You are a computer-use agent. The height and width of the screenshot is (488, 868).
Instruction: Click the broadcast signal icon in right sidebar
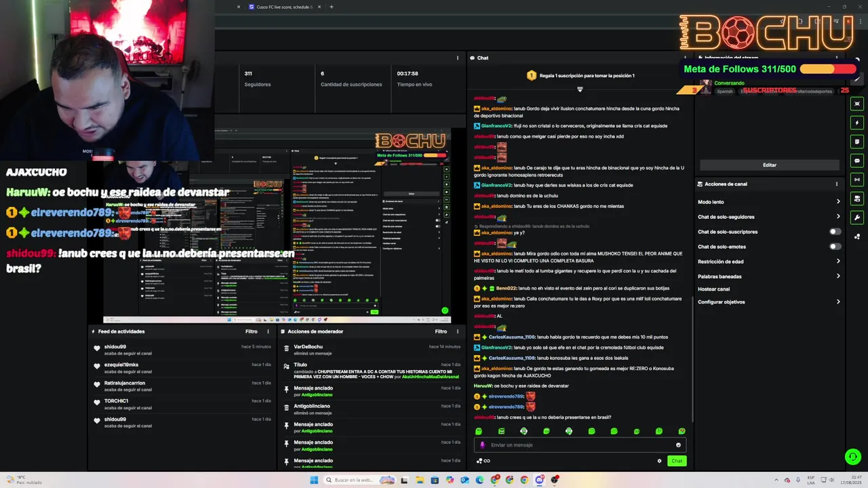pos(857,180)
